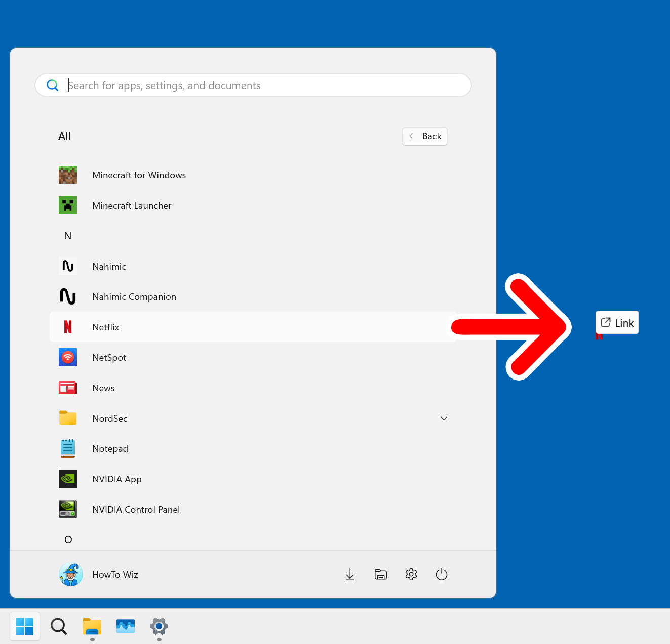Expand the NordSec folder

coord(444,418)
